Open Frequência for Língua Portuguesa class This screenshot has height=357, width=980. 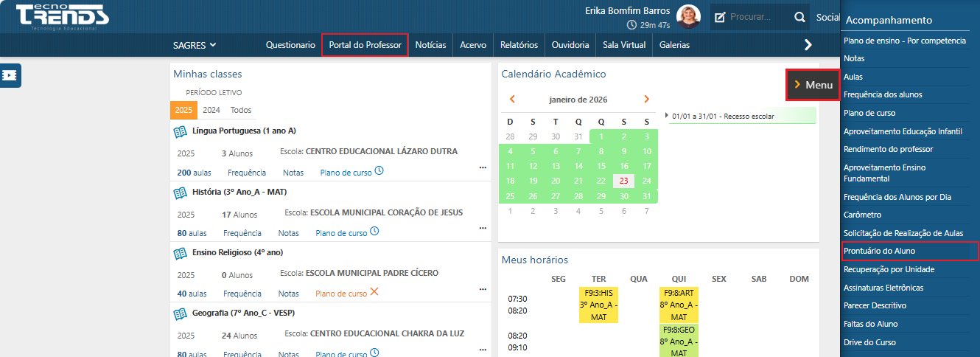247,173
